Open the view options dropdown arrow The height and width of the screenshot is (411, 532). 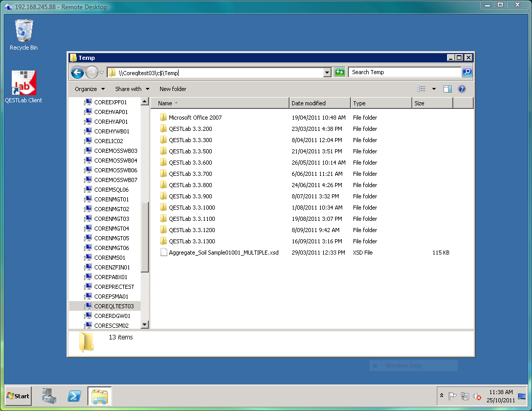click(434, 89)
